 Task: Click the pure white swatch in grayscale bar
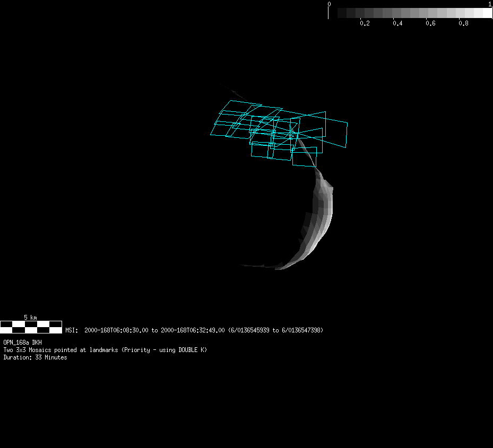coord(483,13)
